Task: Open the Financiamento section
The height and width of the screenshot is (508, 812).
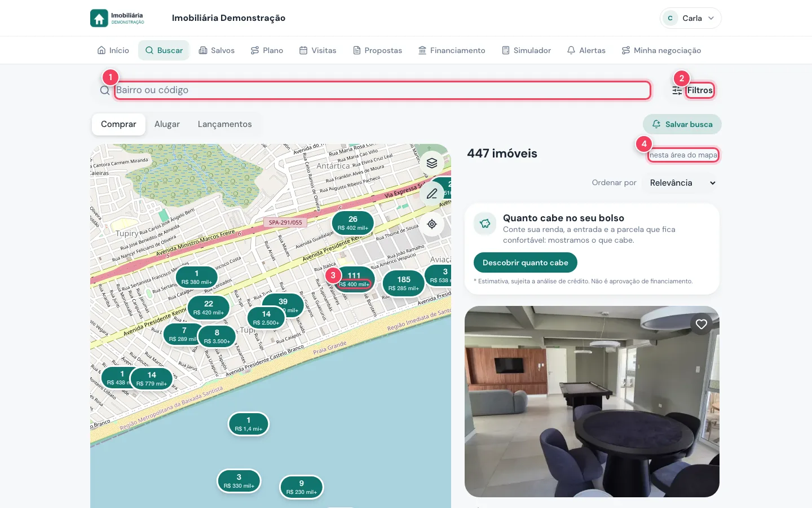Action: coord(452,50)
